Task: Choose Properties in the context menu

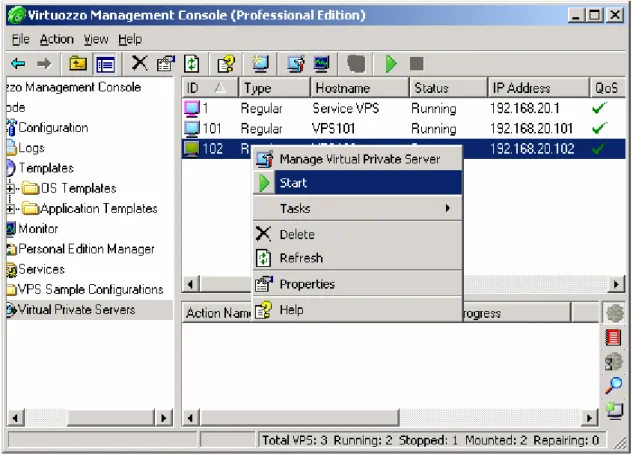Action: point(357,284)
